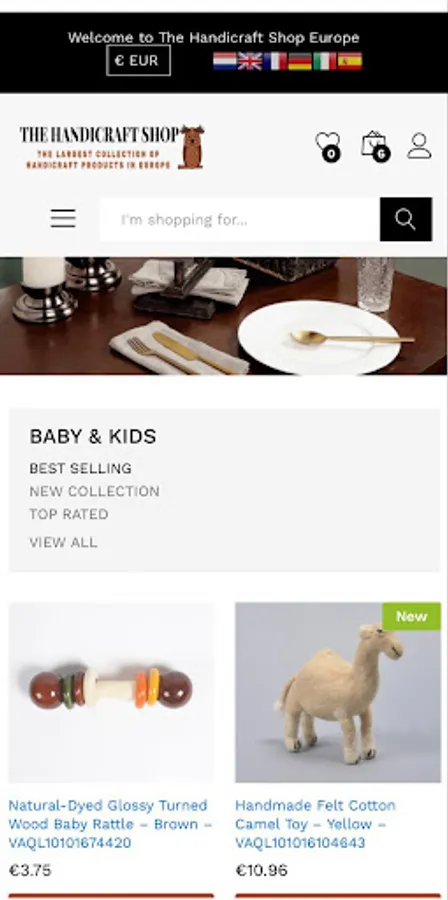Open the Handicraft Shop logo homepage
448x900 pixels.
coord(112,147)
